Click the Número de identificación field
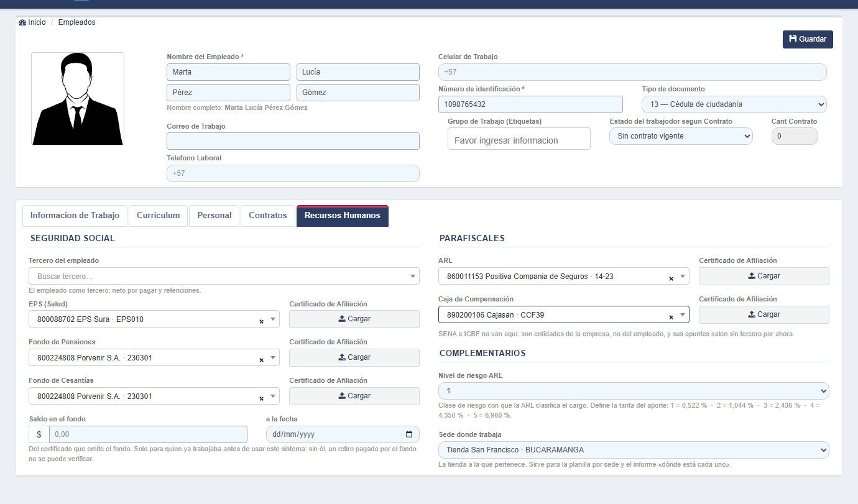The width and height of the screenshot is (858, 504). tap(530, 104)
